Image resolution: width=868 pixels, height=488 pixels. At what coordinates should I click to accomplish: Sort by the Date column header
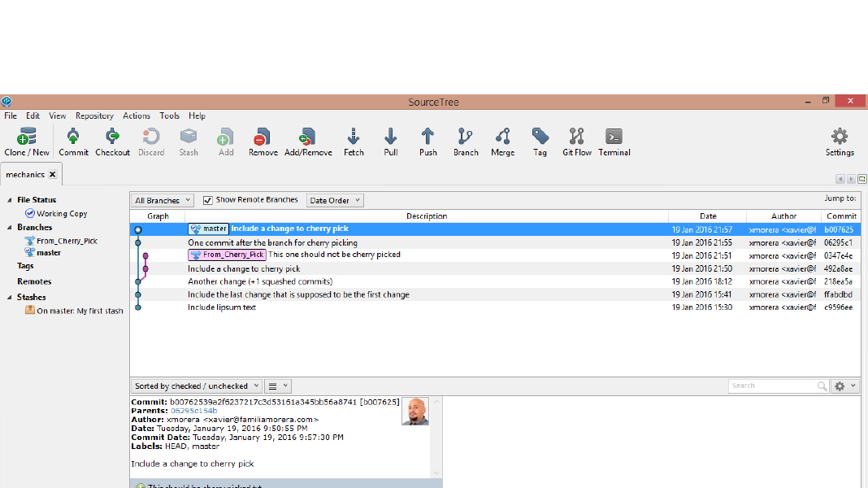tap(707, 216)
